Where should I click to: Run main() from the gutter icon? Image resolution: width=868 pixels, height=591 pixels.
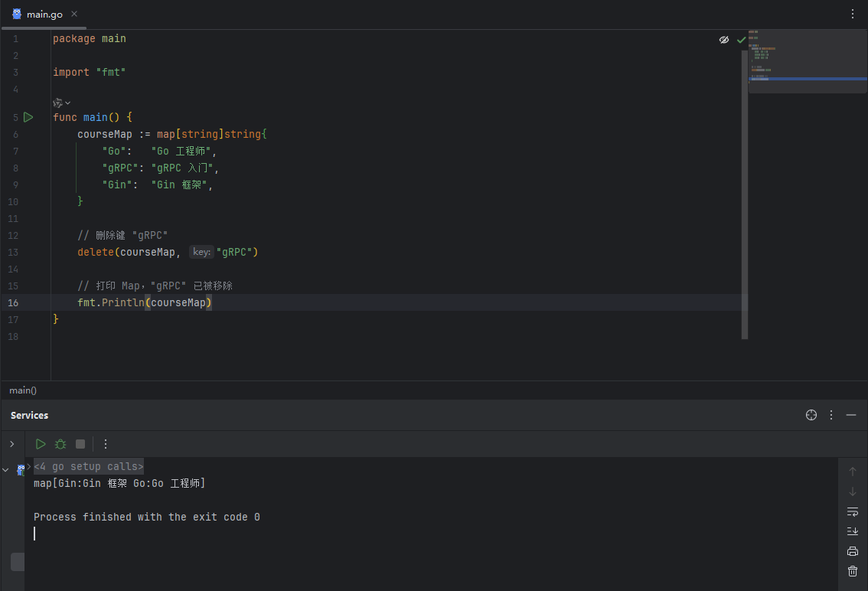tap(28, 117)
